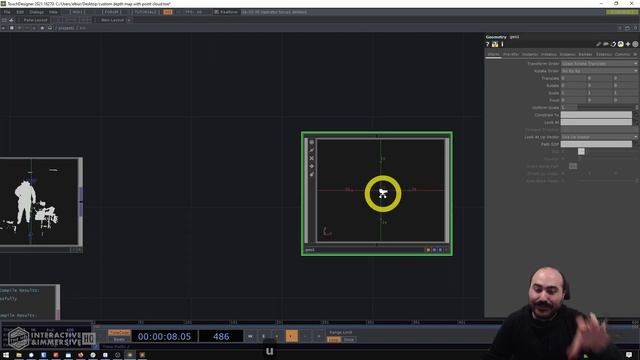
Task: Click the orange Play button
Action: 291,337
